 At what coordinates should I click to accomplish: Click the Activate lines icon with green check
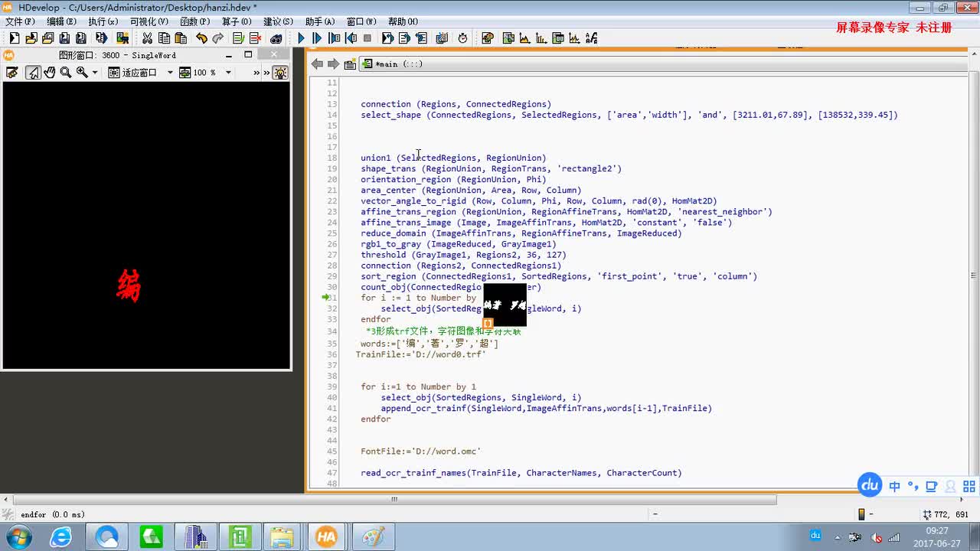click(238, 38)
